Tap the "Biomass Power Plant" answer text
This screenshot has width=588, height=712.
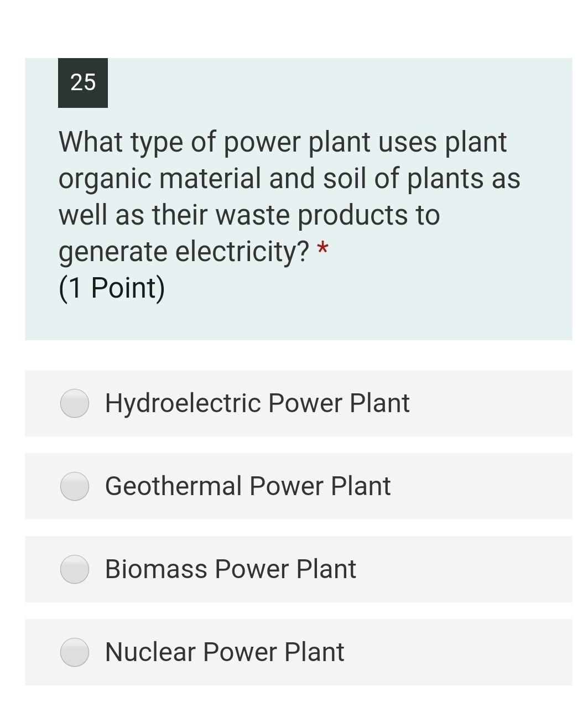click(231, 569)
